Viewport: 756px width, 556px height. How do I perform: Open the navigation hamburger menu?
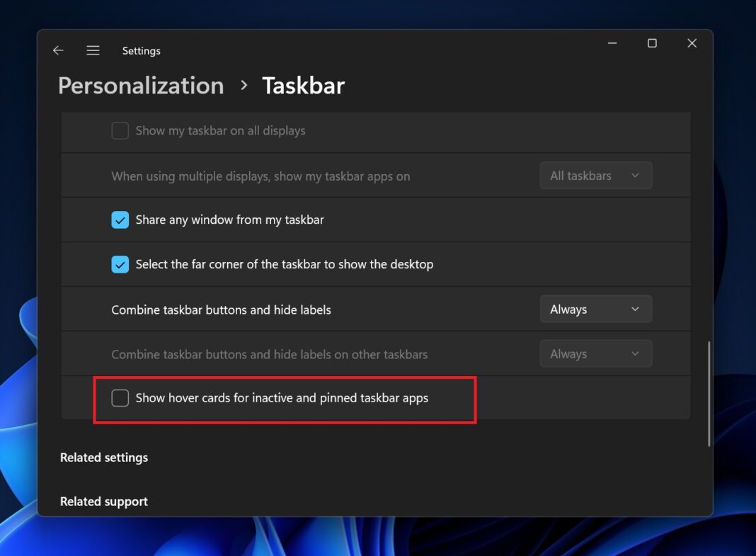click(x=93, y=50)
